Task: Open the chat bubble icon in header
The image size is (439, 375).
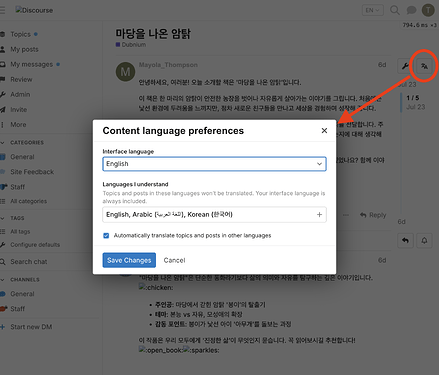Action: pos(411,10)
